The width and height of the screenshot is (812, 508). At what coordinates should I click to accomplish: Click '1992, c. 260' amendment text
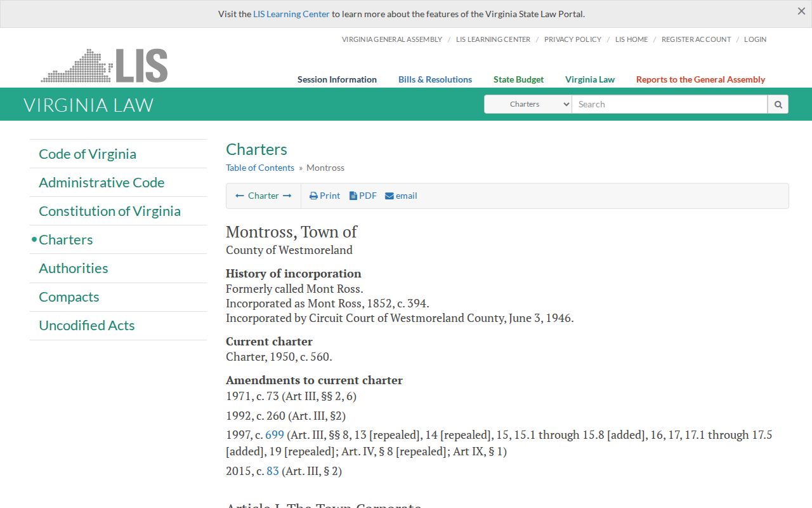point(256,416)
